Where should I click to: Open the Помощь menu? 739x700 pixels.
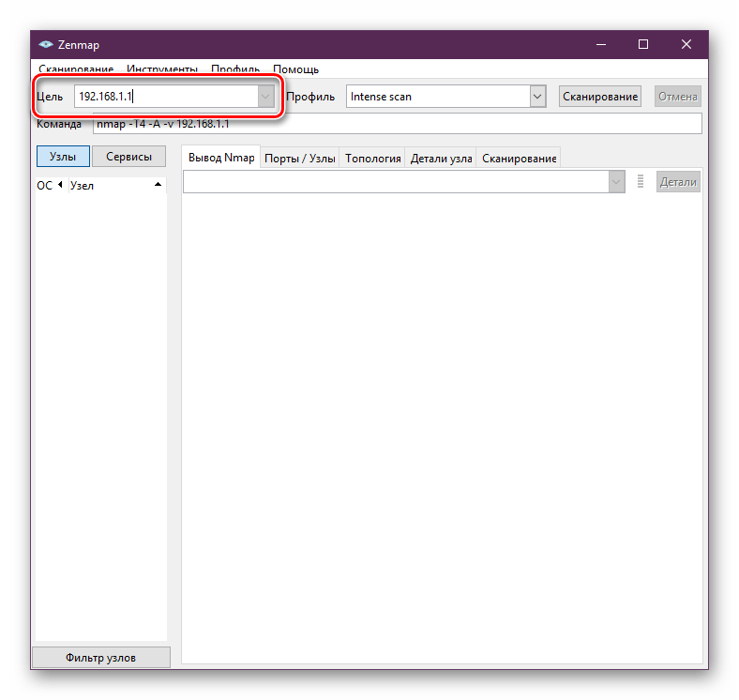(296, 69)
